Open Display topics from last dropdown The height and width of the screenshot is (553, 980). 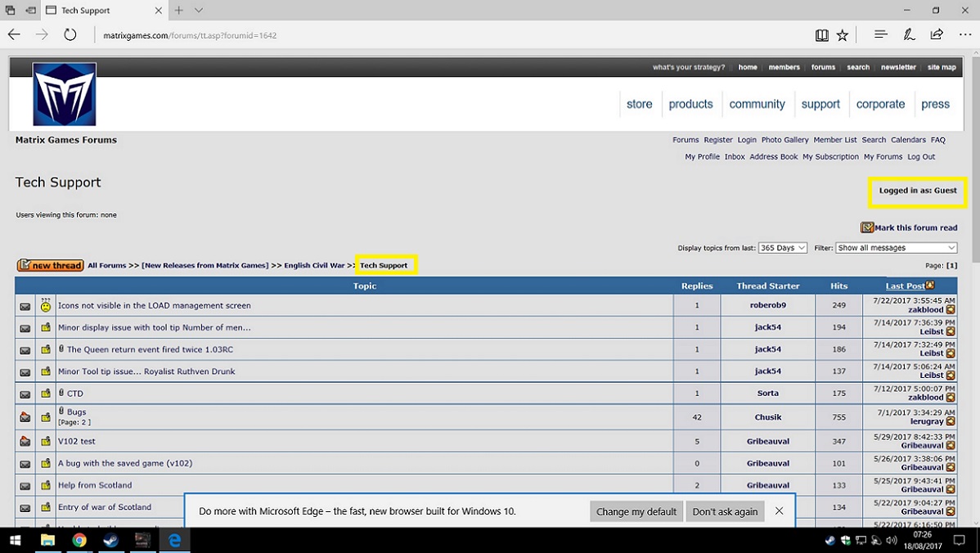coord(783,247)
